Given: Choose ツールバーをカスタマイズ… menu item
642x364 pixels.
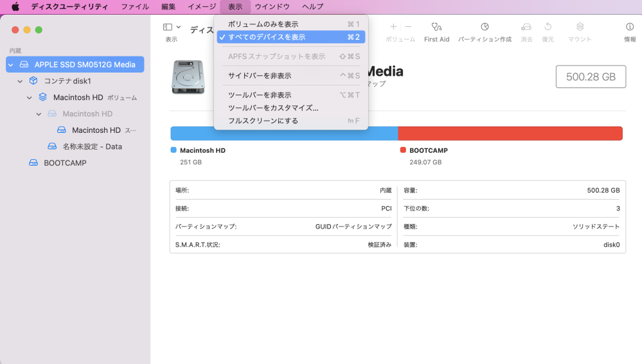Looking at the screenshot, I should [x=290, y=108].
